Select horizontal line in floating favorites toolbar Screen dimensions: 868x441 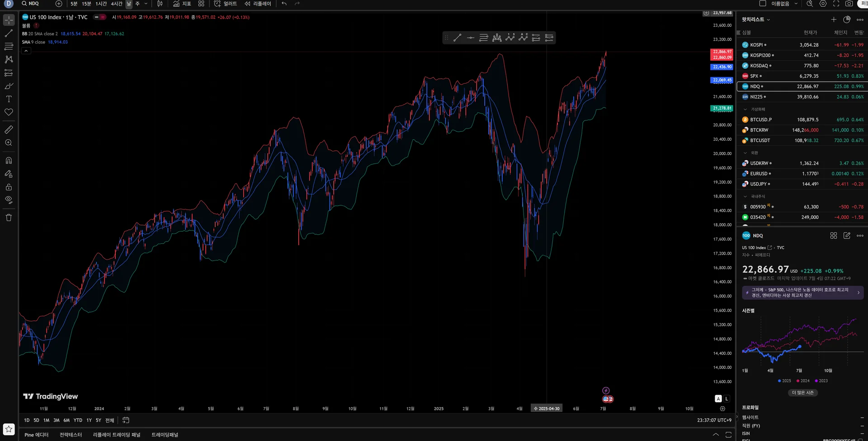click(470, 38)
